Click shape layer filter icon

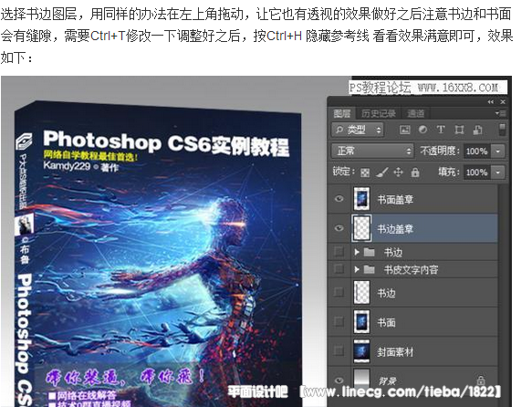(x=459, y=130)
